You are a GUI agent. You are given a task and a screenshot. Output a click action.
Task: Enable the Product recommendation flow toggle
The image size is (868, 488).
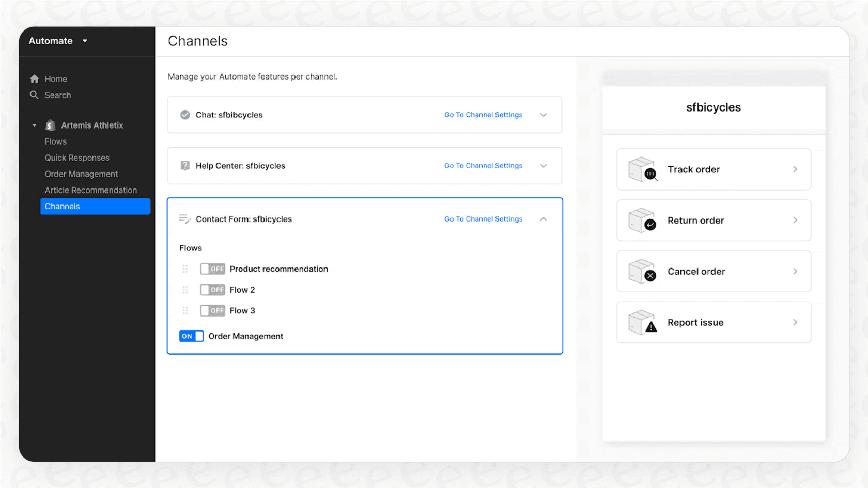(x=212, y=269)
